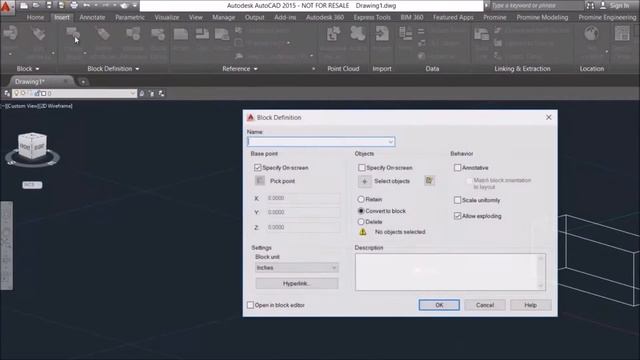Open the AutoCAD application menu button

pyautogui.click(x=7, y=7)
